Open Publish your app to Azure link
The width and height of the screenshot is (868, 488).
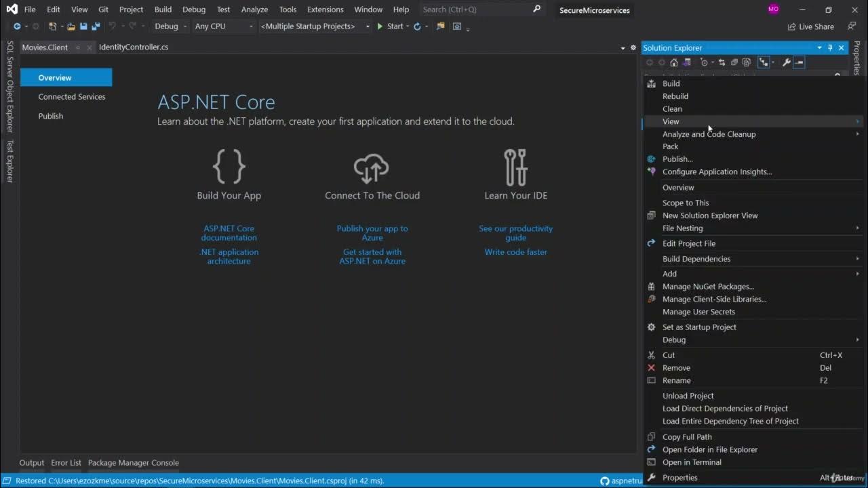(372, 233)
